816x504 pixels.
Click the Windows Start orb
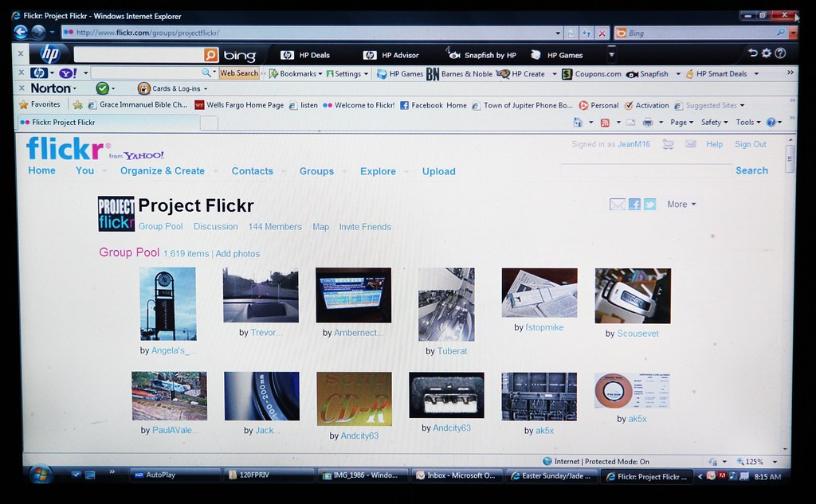click(41, 475)
